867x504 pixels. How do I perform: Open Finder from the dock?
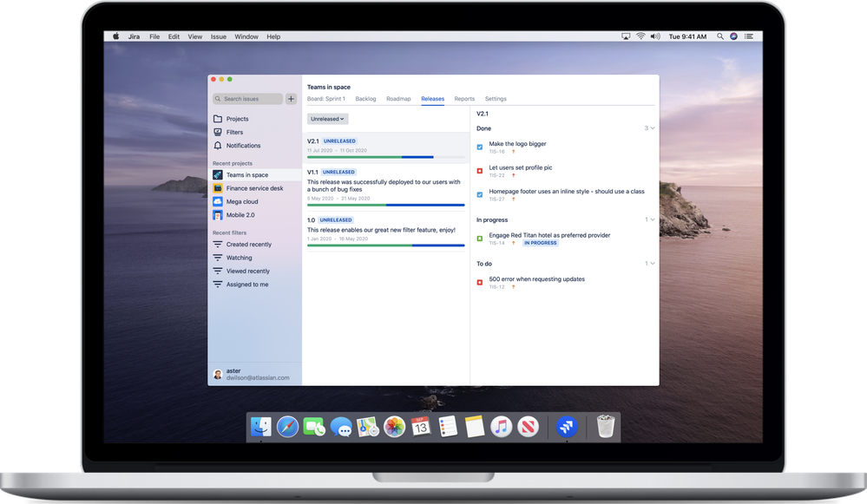[261, 427]
